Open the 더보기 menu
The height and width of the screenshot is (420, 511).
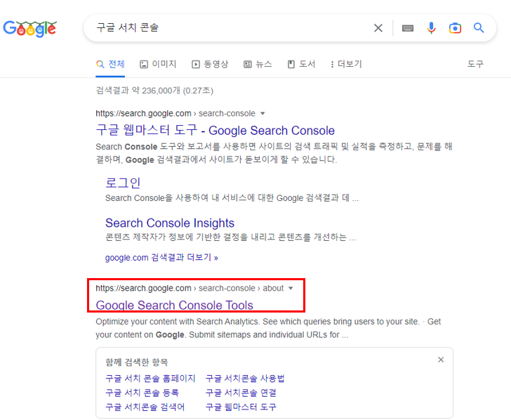(346, 64)
